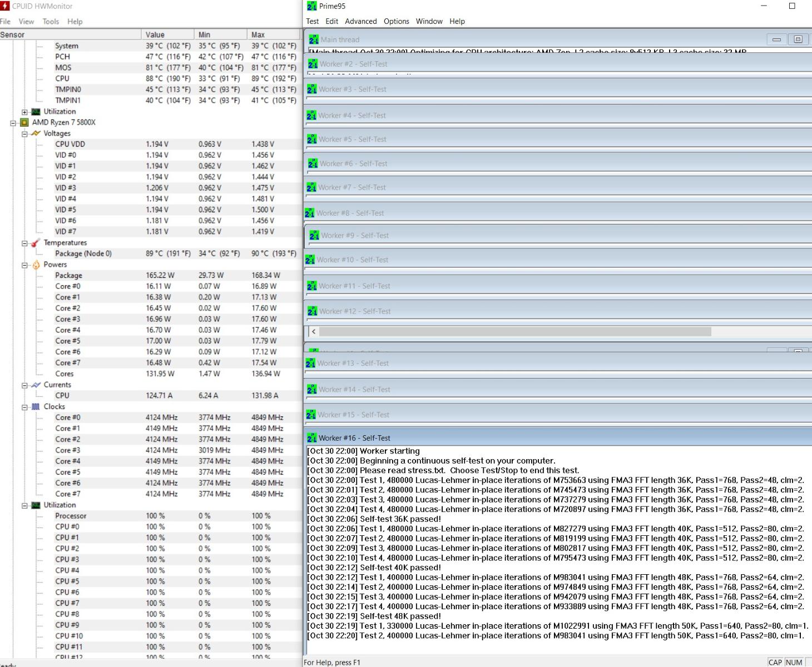
Task: Click the Worker #7 window icon
Action: (x=311, y=187)
